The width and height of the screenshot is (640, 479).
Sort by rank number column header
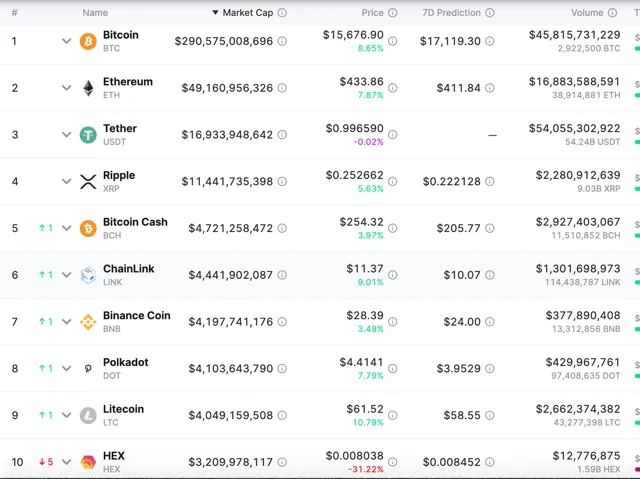[x=15, y=13]
